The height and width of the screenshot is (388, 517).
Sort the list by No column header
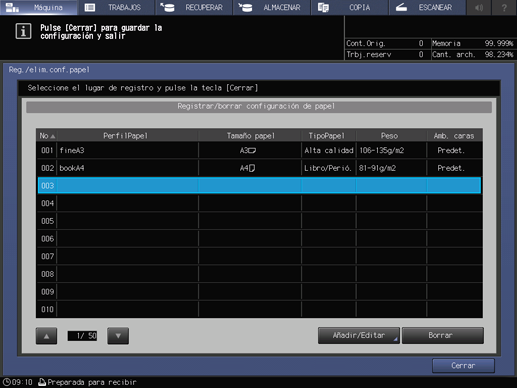(x=47, y=136)
